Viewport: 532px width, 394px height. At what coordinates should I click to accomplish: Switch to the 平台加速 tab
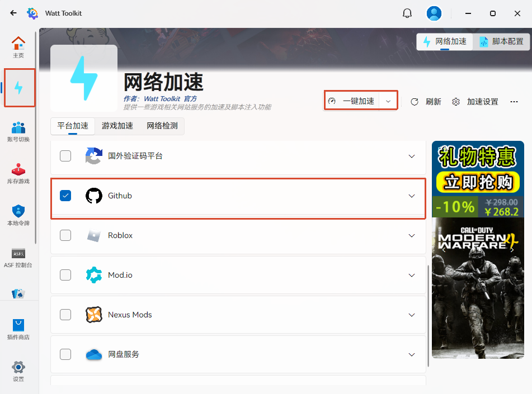point(73,126)
